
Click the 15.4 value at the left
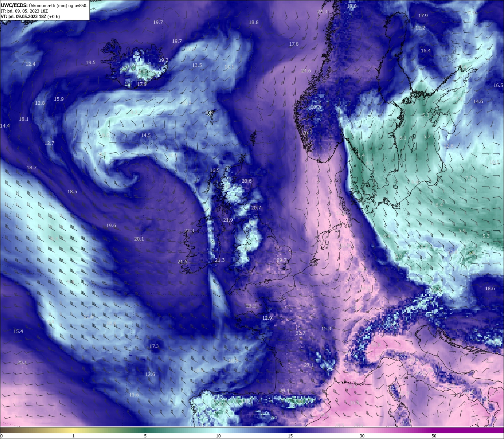click(18, 332)
